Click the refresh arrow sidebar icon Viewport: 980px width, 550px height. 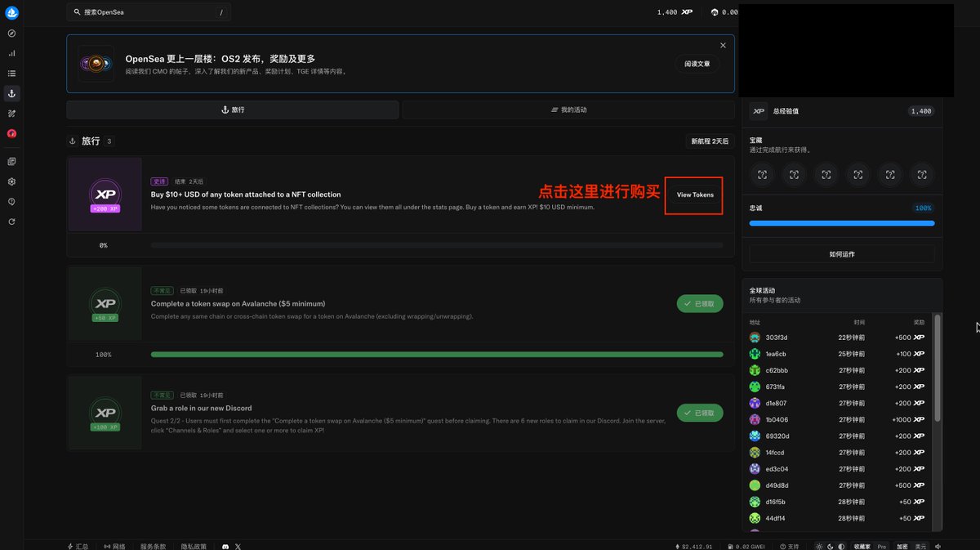pos(11,221)
